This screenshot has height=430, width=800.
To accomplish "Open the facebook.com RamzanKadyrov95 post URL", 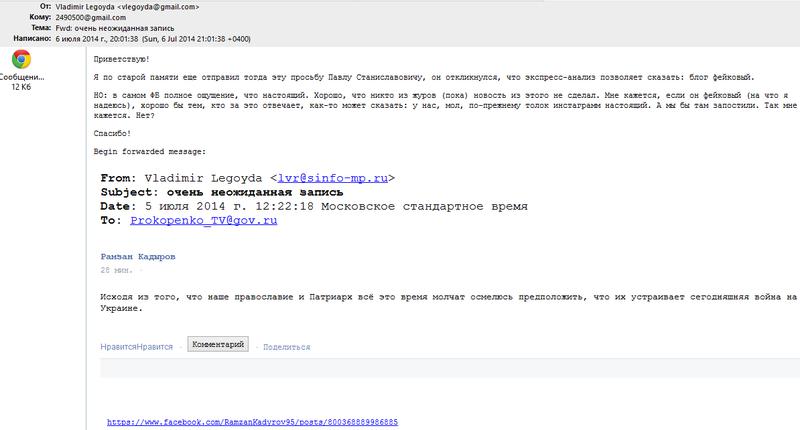I will 252,422.
